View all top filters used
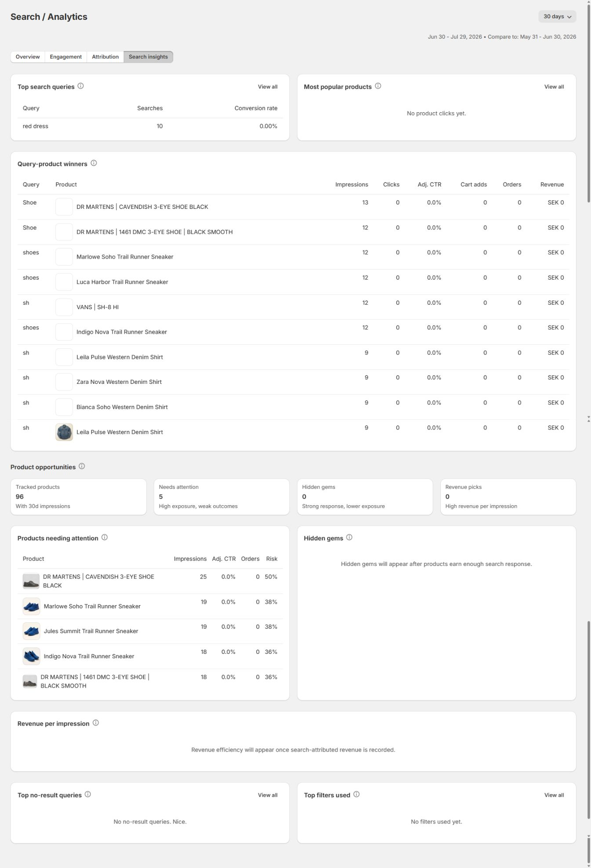This screenshot has width=591, height=868. [x=554, y=795]
